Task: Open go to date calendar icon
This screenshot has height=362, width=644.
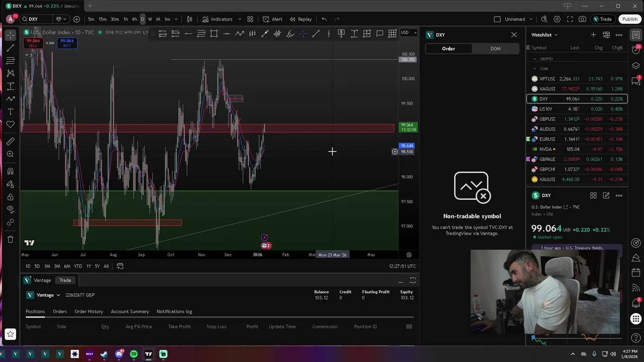Action: [x=120, y=266]
